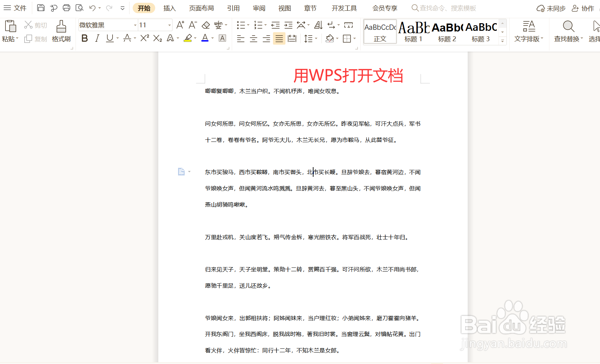Apply the Heading 2 (标题 2) style

(x=447, y=31)
